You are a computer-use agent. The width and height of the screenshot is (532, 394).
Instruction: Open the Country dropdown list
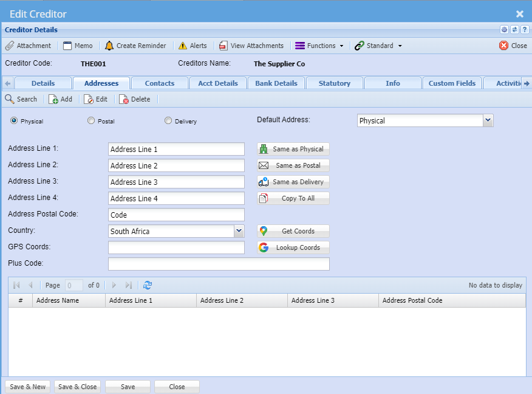tap(239, 231)
